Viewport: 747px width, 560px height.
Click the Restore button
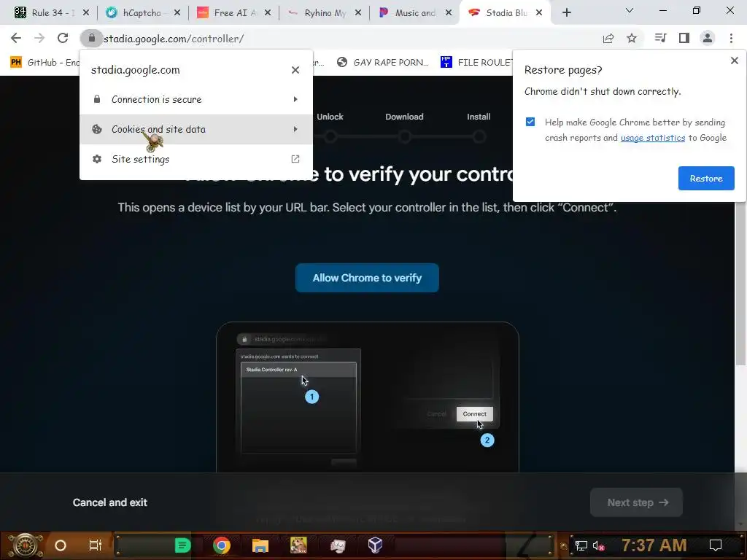pos(706,178)
